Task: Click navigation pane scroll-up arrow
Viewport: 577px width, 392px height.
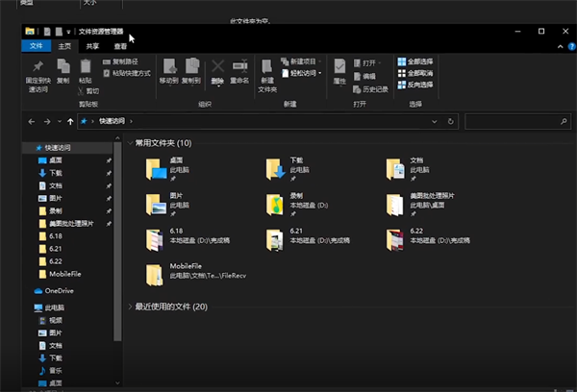Action: (117, 138)
